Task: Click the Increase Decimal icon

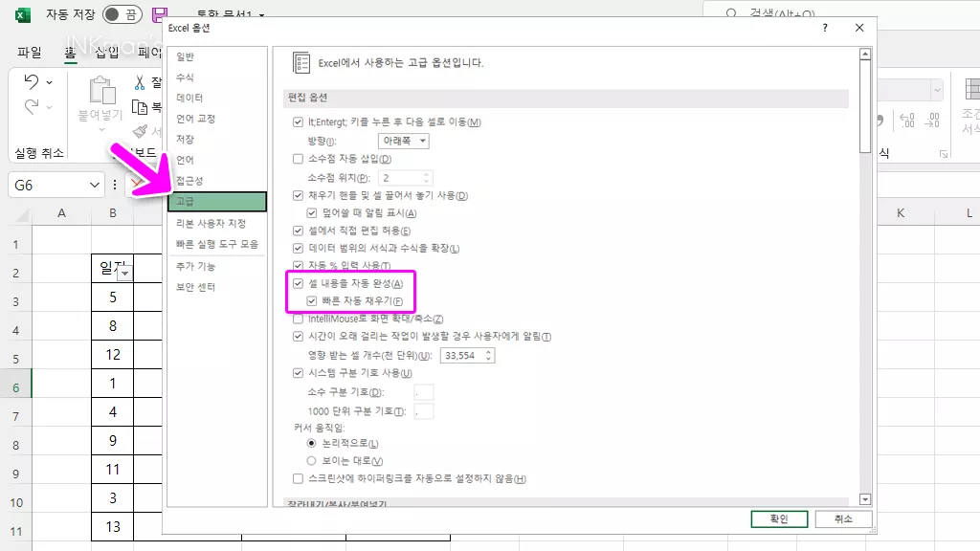Action: point(907,120)
